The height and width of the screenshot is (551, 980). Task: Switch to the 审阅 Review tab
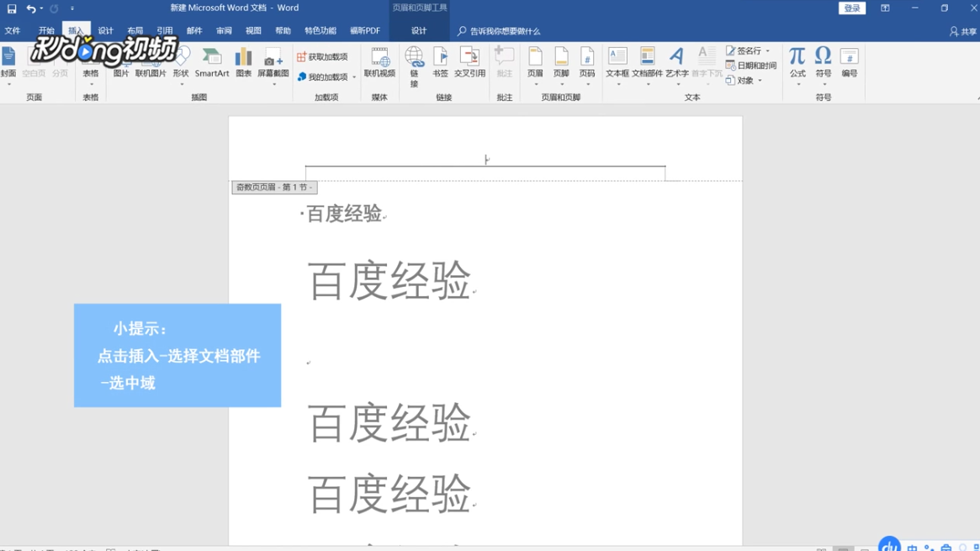tap(224, 30)
